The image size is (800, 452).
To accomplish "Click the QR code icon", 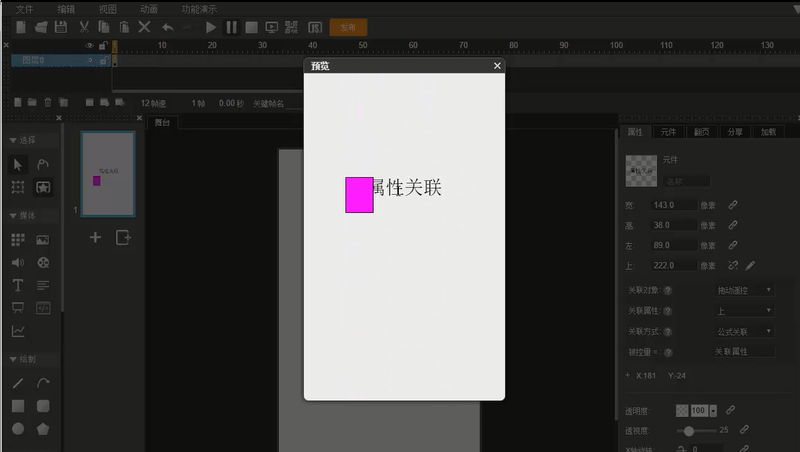I will tap(291, 28).
